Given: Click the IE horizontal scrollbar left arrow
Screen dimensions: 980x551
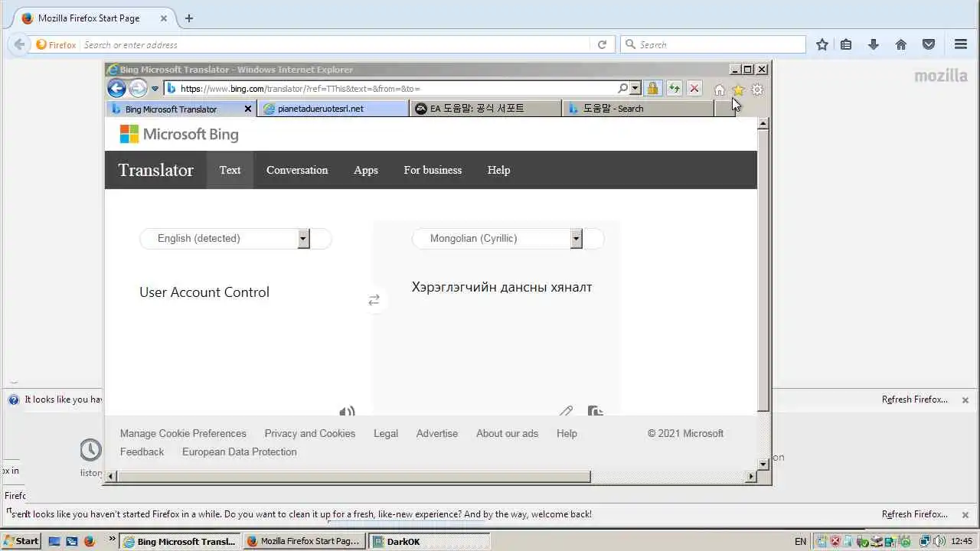Looking at the screenshot, I should [111, 476].
